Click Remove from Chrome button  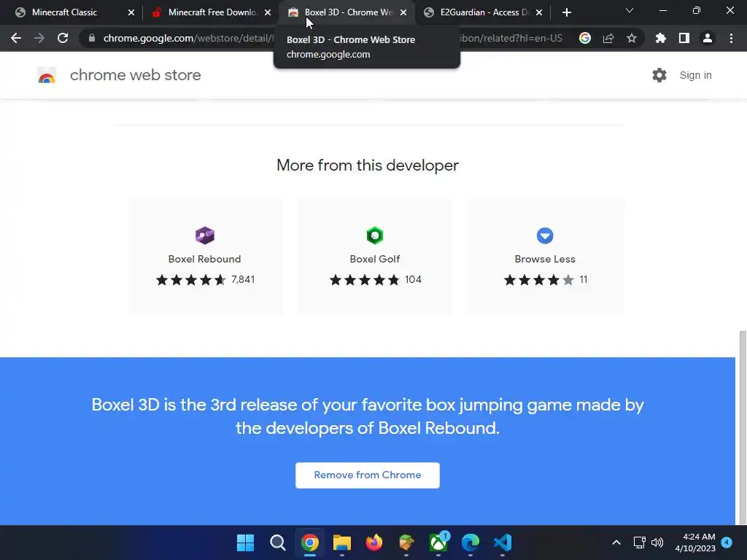coord(368,475)
